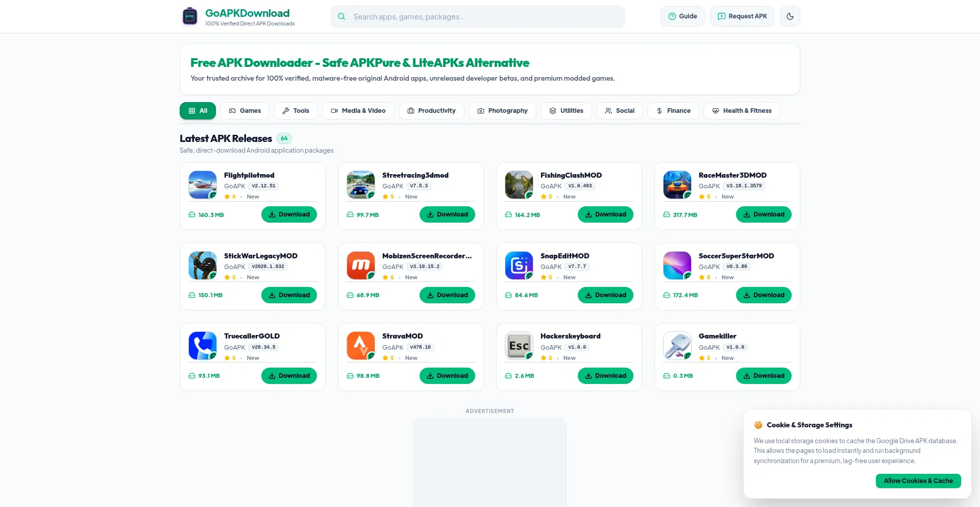Download SoccerSuperStarMOD APK
The image size is (980, 507).
pos(764,295)
